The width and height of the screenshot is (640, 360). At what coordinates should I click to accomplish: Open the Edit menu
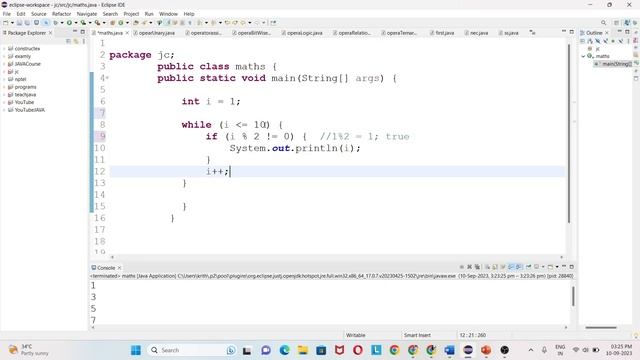point(21,14)
